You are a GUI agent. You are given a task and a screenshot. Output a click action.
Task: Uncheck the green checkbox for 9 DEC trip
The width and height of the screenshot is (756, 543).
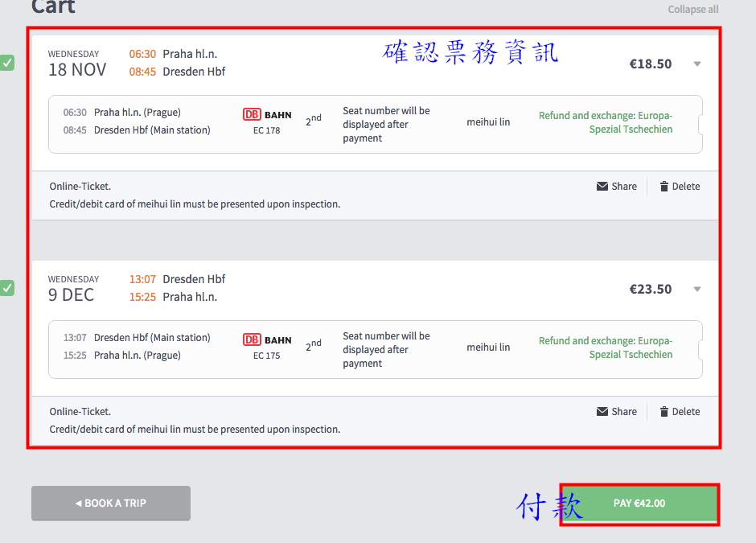click(x=7, y=288)
